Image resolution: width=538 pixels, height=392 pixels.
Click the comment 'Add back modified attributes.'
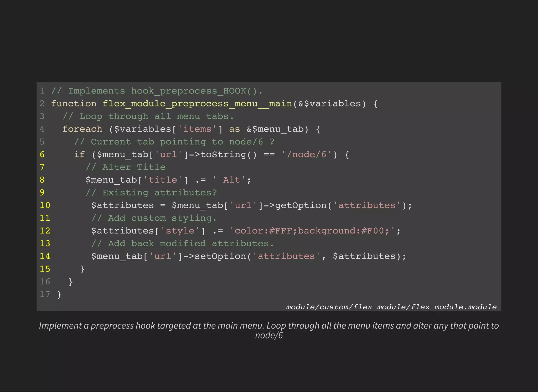click(x=183, y=243)
